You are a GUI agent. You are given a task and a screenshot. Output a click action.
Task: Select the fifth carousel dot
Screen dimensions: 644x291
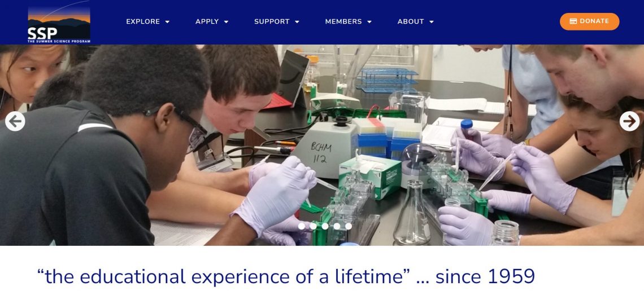(349, 226)
